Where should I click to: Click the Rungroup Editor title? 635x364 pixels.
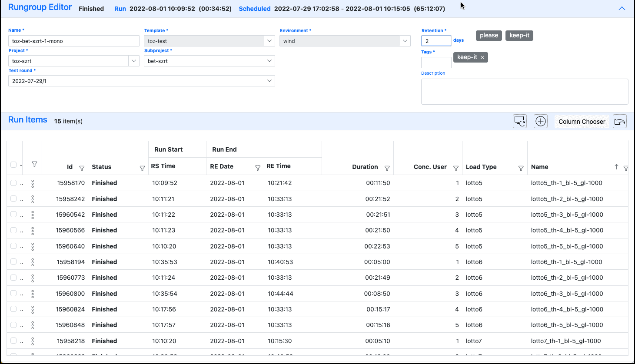pyautogui.click(x=40, y=7)
